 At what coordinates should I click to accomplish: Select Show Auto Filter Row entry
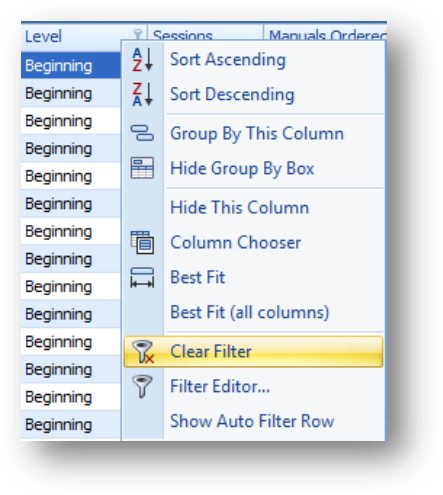[253, 421]
